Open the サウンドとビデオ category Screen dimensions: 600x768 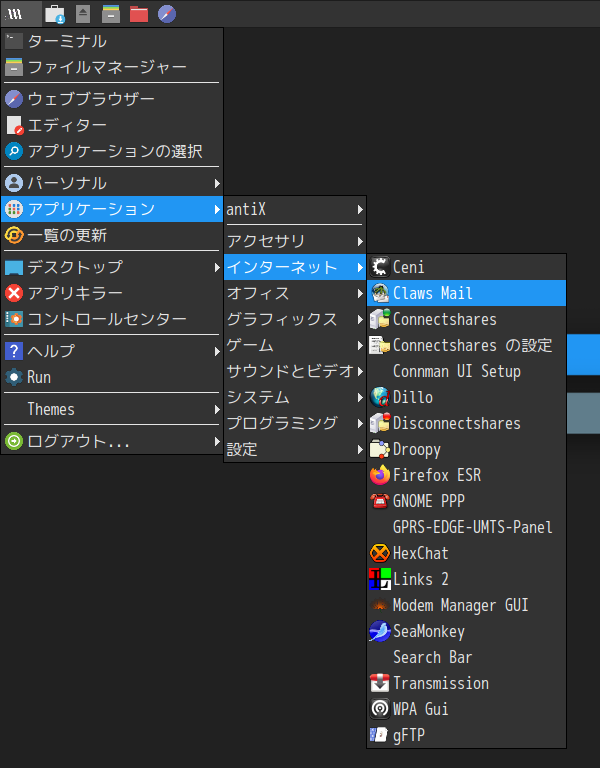pyautogui.click(x=295, y=371)
